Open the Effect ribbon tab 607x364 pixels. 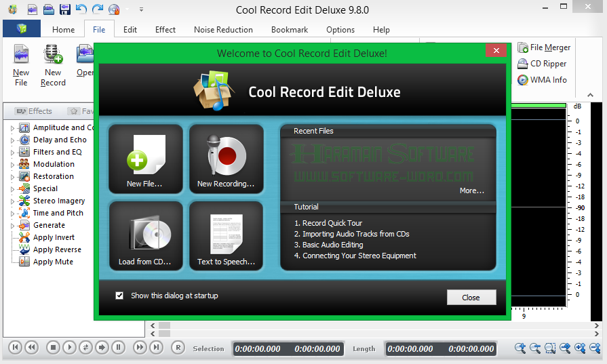point(165,30)
